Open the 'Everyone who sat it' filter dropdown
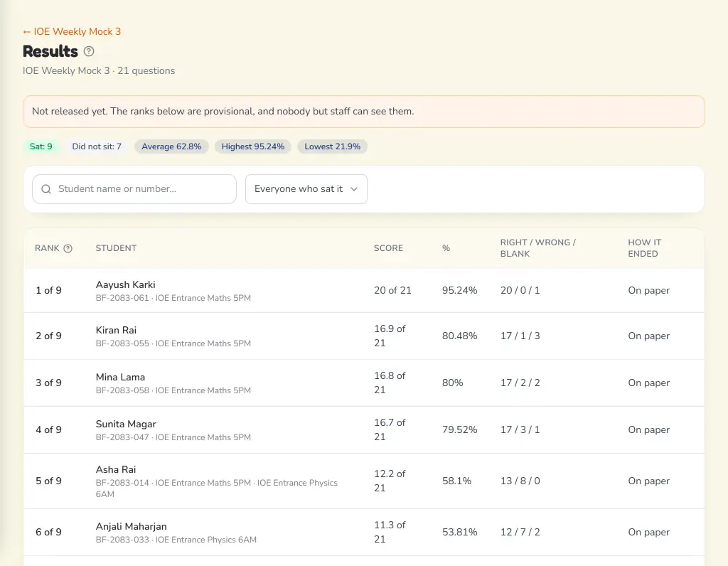Image resolution: width=728 pixels, height=566 pixels. [x=306, y=189]
